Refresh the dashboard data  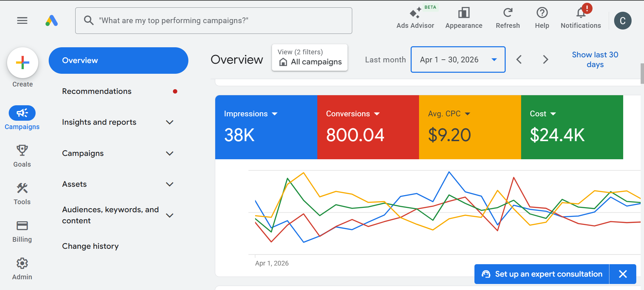[508, 18]
